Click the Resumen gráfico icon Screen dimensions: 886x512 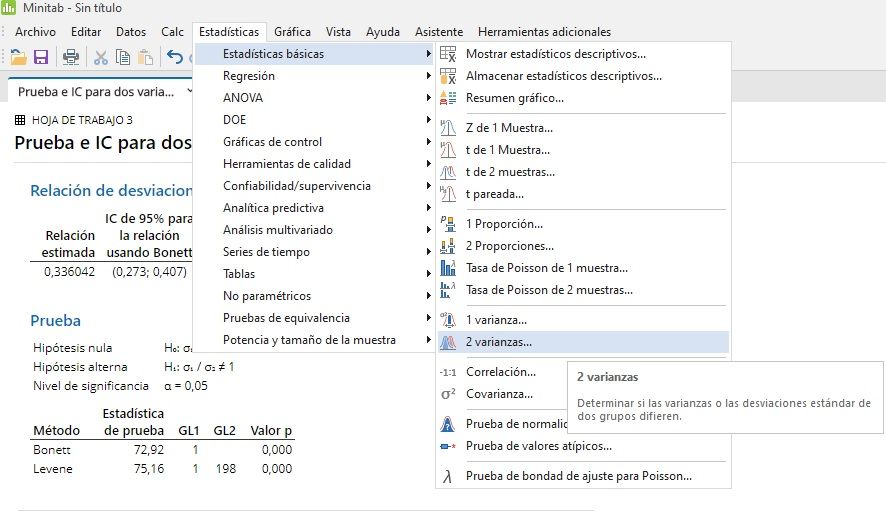pos(448,98)
